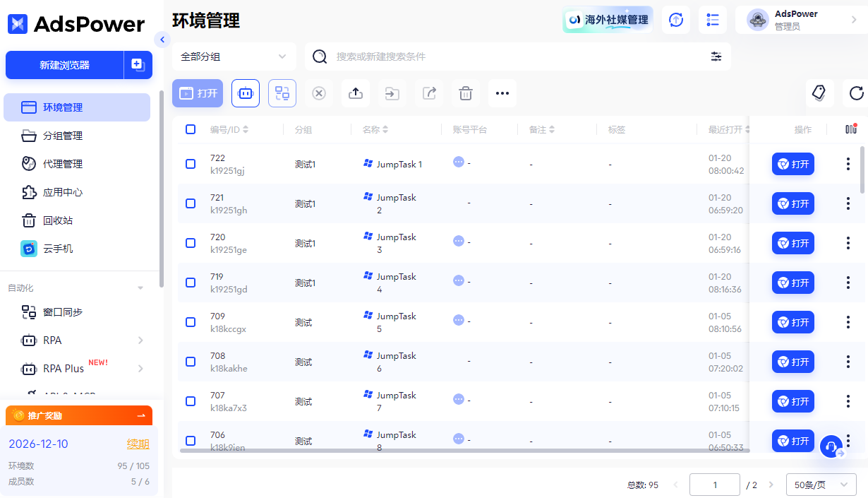Screen dimensions: 868x498
Task: Open the 全部分组 group dropdown
Action: tap(233, 56)
